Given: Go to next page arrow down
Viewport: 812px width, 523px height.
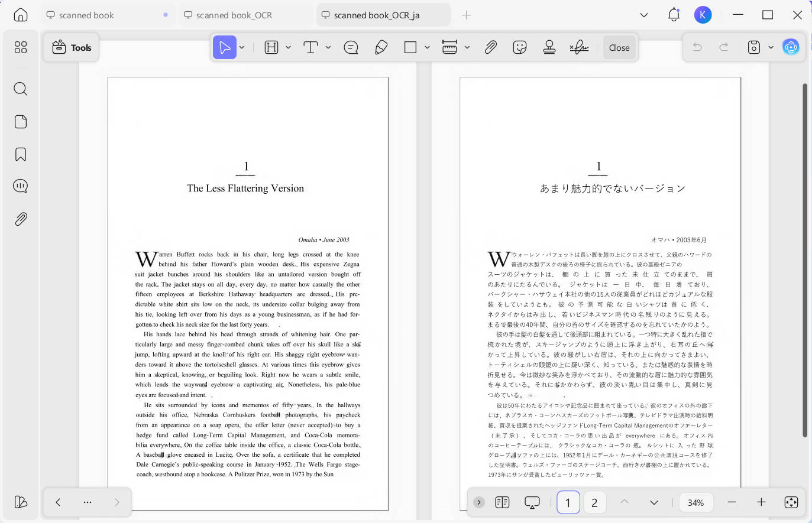Looking at the screenshot, I should tap(654, 502).
